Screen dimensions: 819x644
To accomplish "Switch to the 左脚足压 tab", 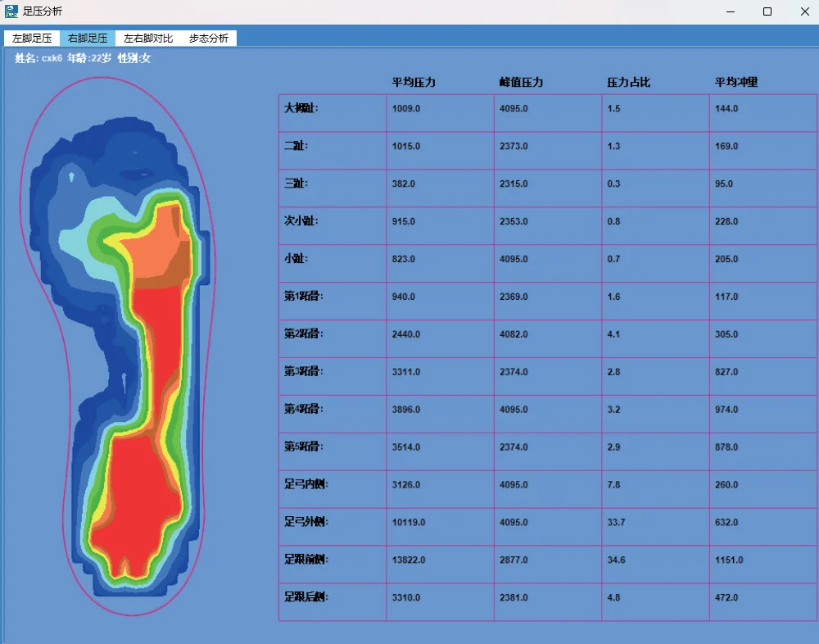I will 32,39.
